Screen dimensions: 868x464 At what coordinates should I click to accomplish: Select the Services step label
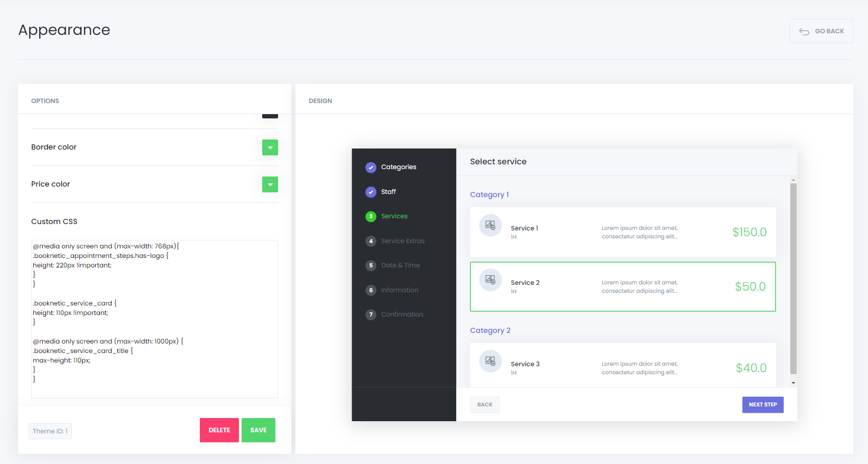pos(394,216)
